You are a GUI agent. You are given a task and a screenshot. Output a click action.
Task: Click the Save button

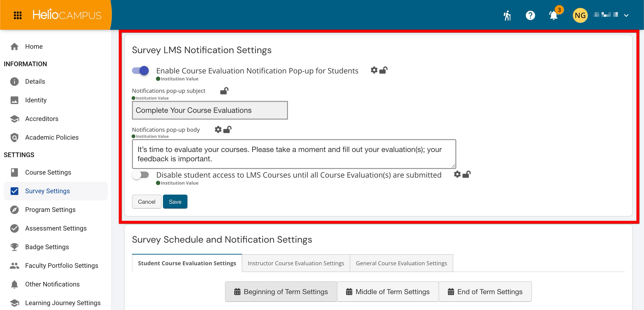tap(175, 202)
